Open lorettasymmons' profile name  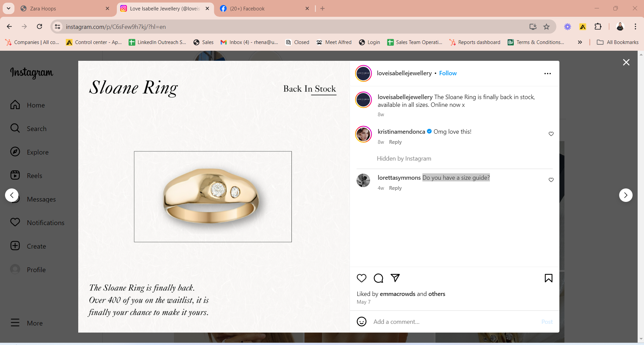click(399, 178)
